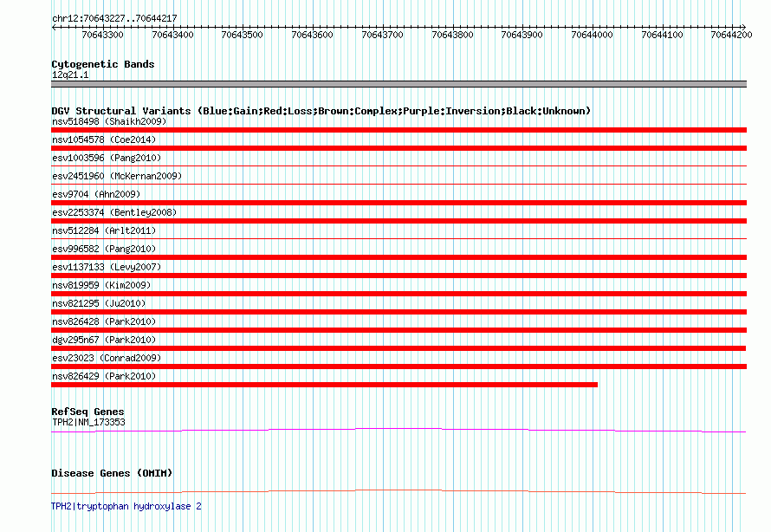Image resolution: width=771 pixels, height=532 pixels.
Task: Click the red bar for nsv821295
Action: (398, 312)
